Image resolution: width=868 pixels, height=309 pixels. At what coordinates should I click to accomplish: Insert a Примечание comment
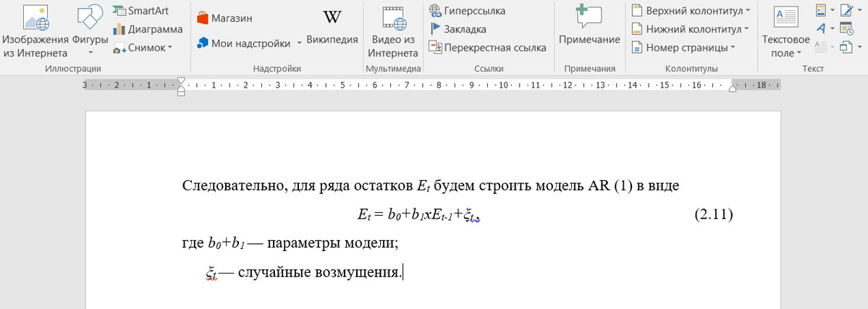[589, 27]
